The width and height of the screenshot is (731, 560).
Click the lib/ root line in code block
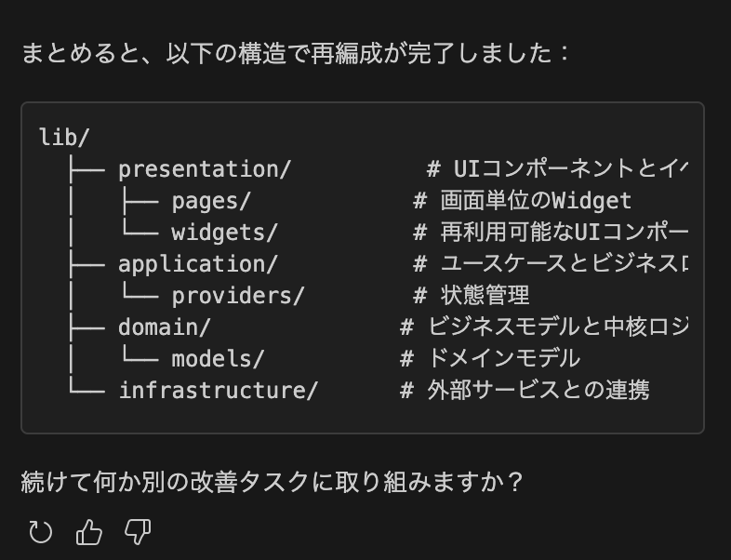click(x=64, y=138)
